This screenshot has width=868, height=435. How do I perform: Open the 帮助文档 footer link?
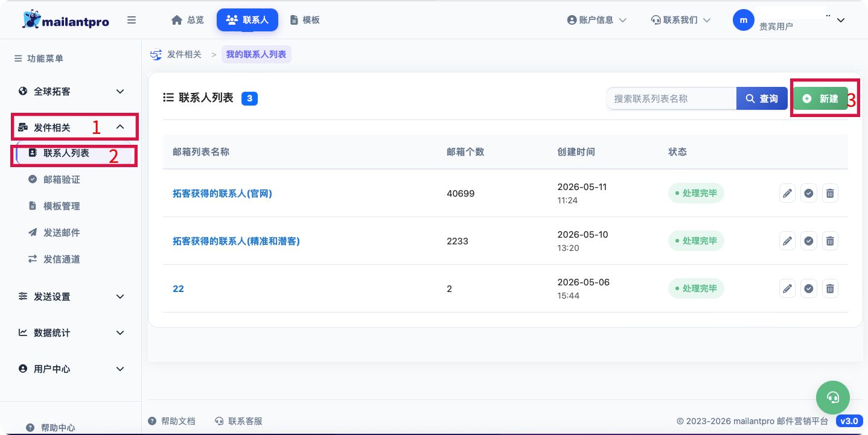point(172,421)
